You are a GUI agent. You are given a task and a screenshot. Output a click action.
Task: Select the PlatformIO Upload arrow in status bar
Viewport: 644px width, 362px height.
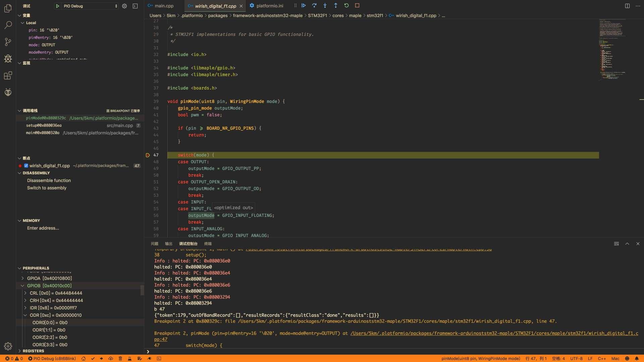point(101,358)
